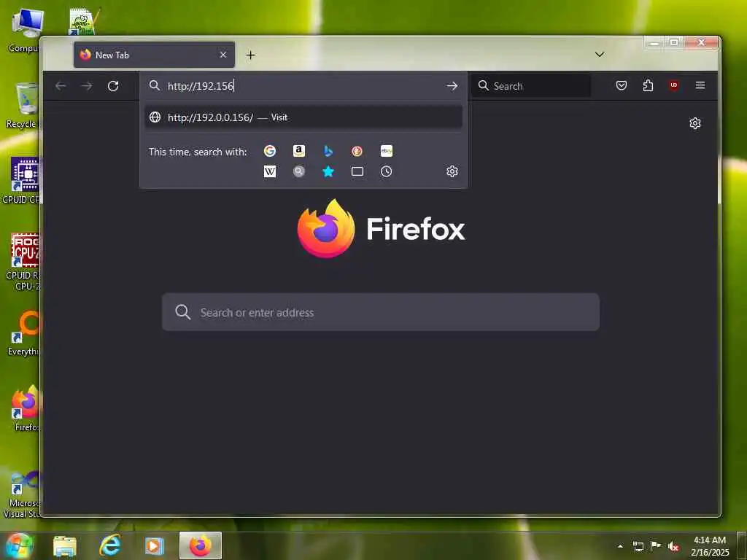747x560 pixels.
Task: Select the CPUID ROG CPU-Z desktop shortcut
Action: (x=23, y=261)
